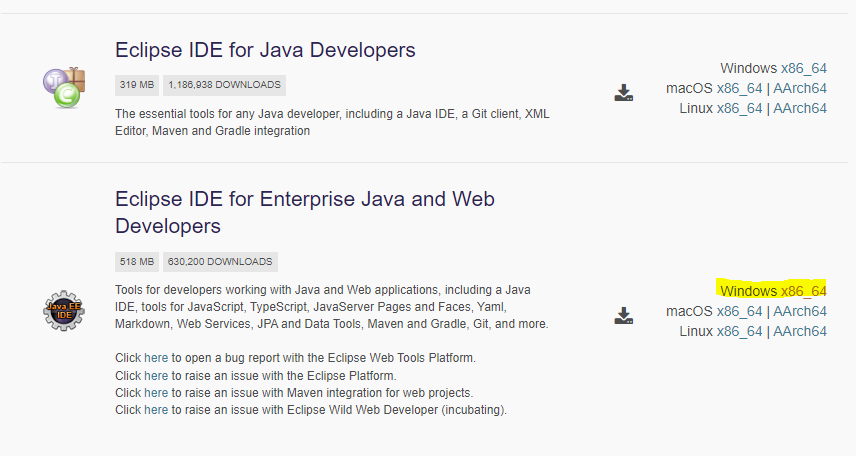Download Java Developers Linux x86_64 build
The height and width of the screenshot is (456, 856).
[739, 109]
